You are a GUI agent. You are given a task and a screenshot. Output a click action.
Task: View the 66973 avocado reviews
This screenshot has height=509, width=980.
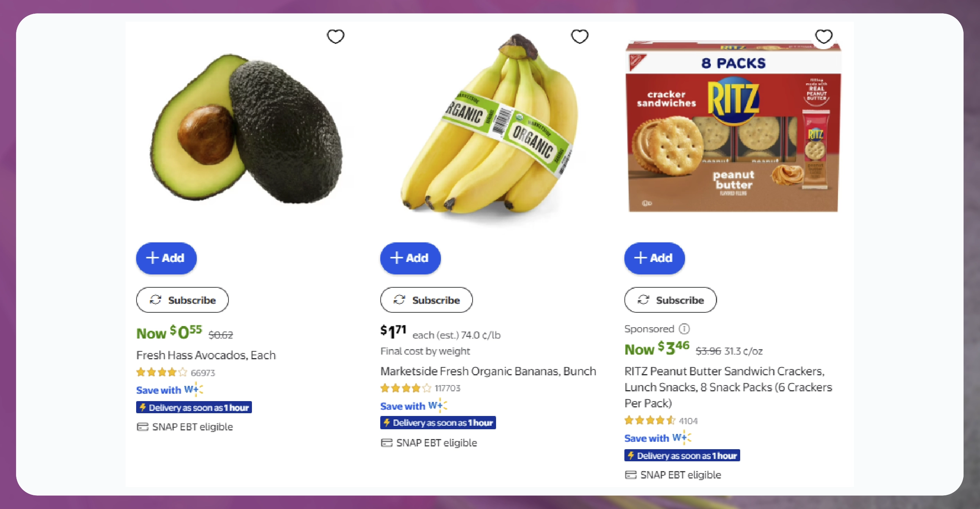tap(202, 372)
